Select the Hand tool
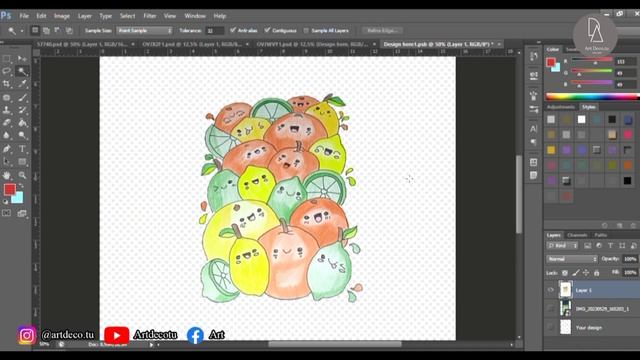Screen dimensions: 640x360 (7, 175)
